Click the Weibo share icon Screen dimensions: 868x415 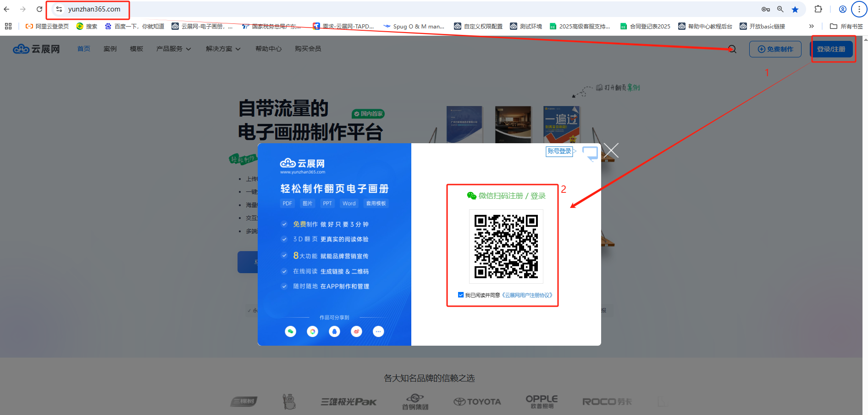[356, 331]
